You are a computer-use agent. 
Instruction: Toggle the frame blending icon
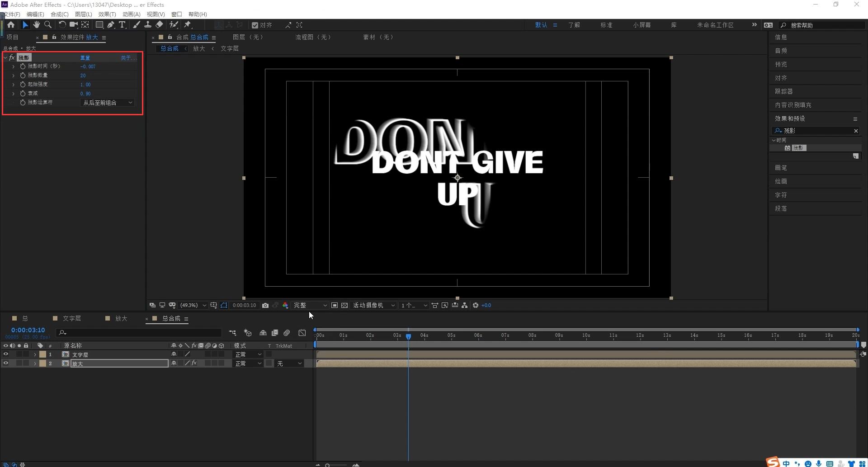point(274,333)
